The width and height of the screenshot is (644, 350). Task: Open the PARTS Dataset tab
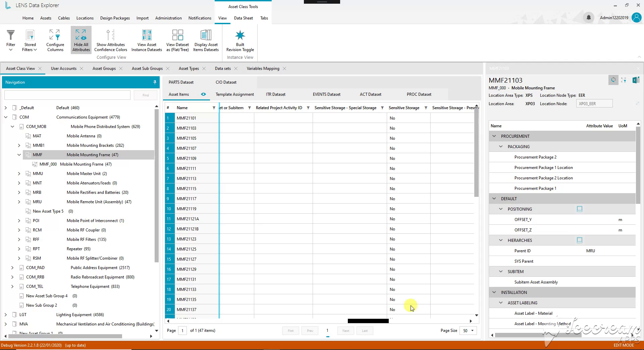point(181,82)
